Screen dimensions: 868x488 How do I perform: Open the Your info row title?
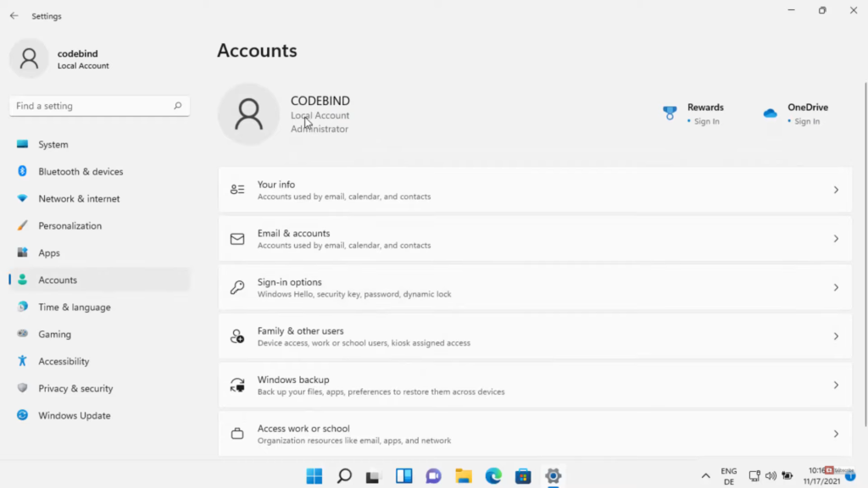276,184
